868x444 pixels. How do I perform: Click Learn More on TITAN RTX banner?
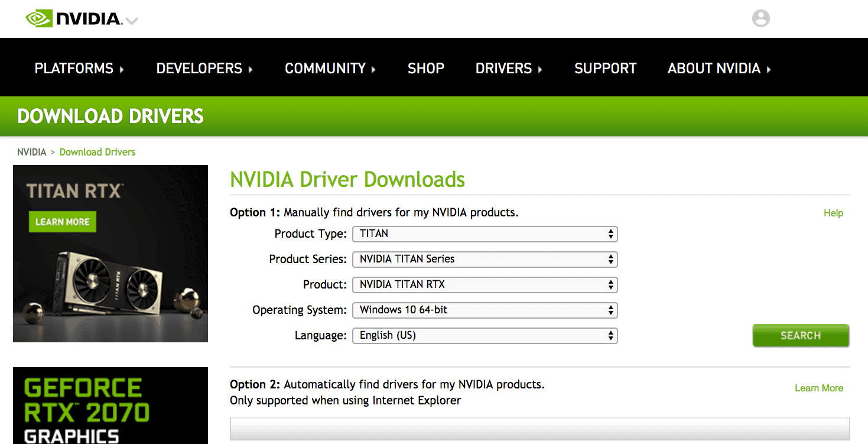(x=62, y=222)
